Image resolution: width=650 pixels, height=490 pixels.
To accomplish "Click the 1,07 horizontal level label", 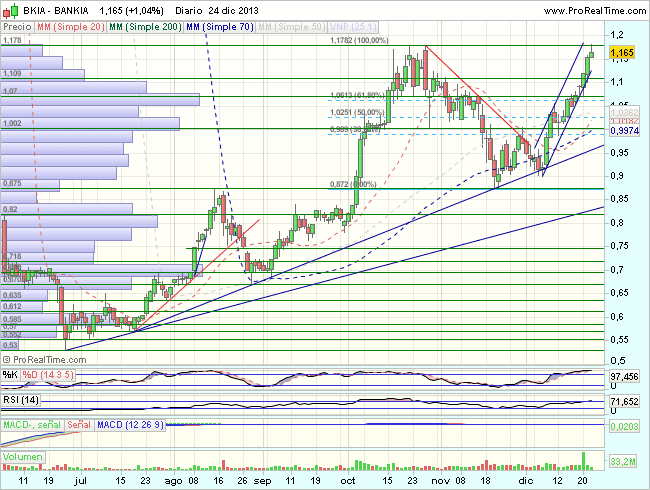I will [10, 91].
